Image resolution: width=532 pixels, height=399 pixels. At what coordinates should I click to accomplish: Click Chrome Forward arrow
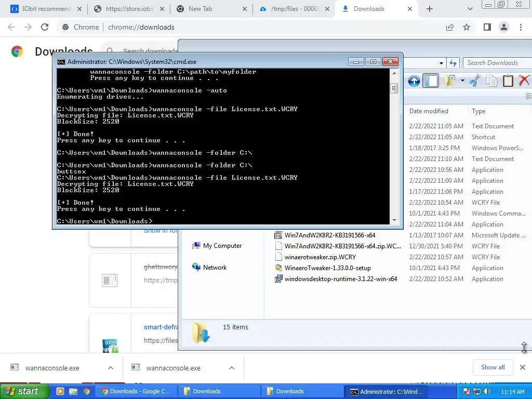28,27
